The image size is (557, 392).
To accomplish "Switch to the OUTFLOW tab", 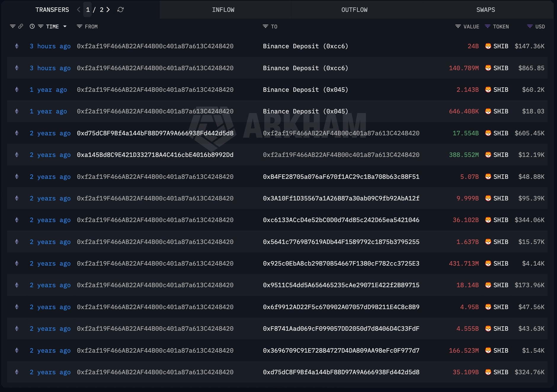I will click(x=354, y=10).
